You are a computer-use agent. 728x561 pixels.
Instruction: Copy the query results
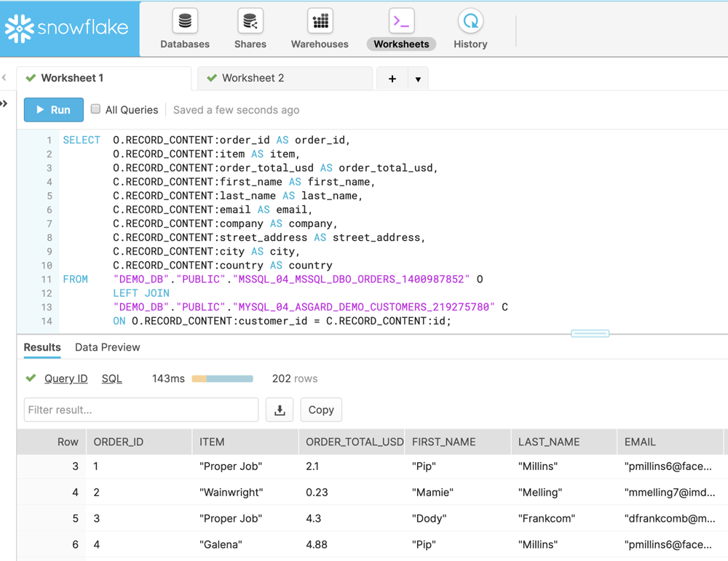321,410
